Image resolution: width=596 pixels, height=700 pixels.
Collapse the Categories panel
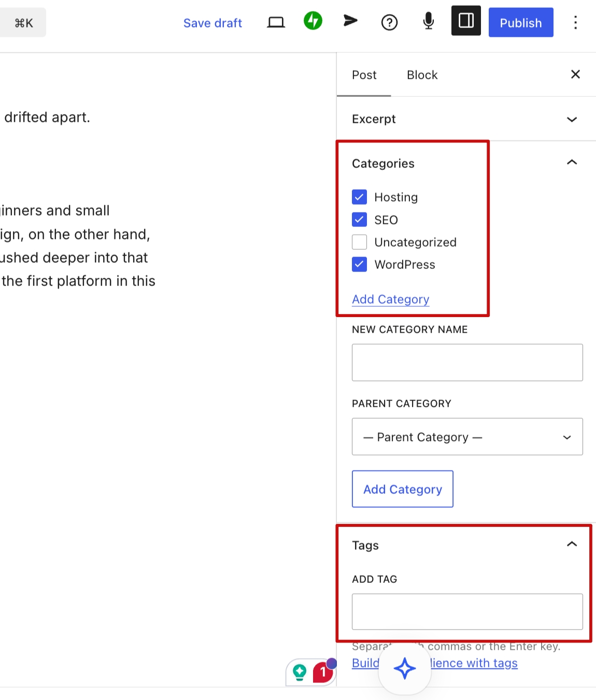click(x=572, y=163)
